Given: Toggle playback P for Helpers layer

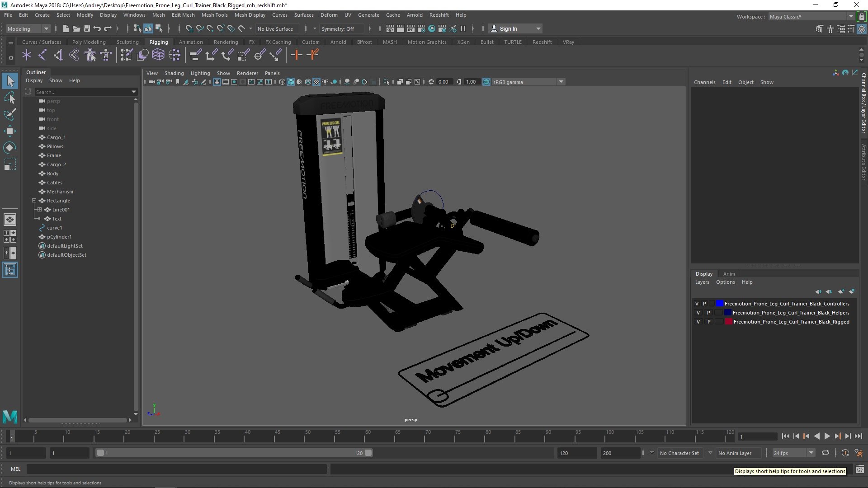Looking at the screenshot, I should pyautogui.click(x=708, y=313).
